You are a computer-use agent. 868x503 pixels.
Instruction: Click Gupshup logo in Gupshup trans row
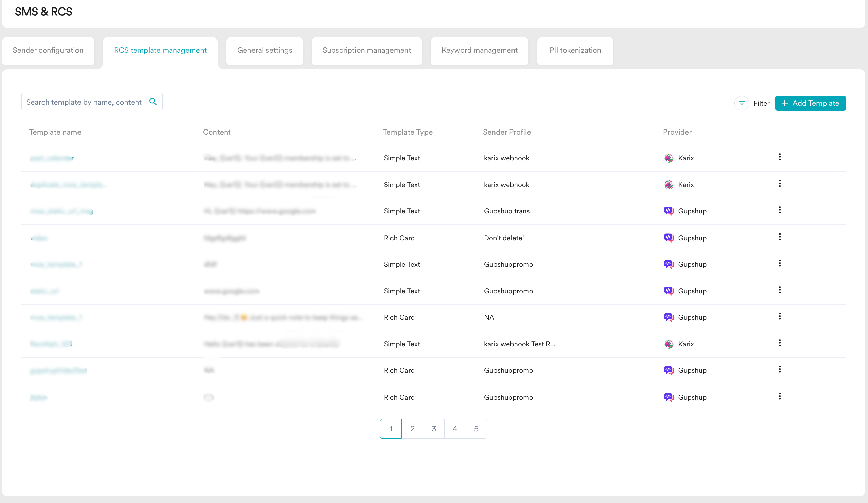[x=669, y=211]
